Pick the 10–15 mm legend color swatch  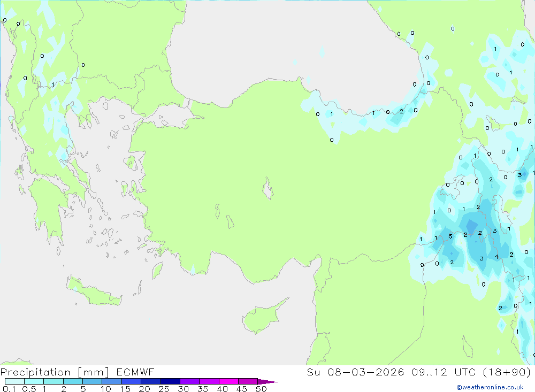click(112, 381)
